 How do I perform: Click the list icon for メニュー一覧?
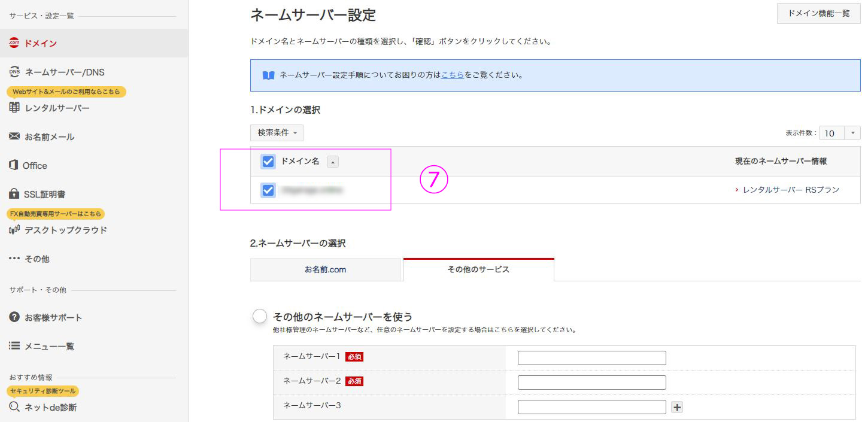point(14,346)
